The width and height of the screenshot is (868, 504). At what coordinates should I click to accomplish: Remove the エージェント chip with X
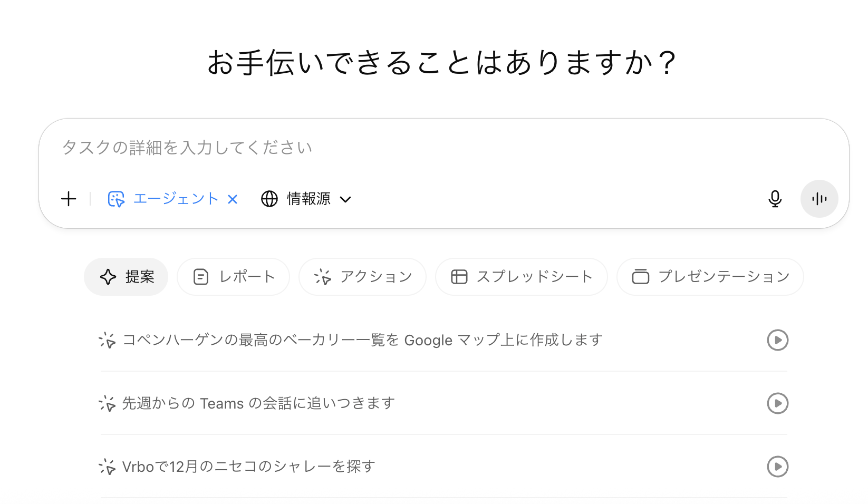pos(233,199)
